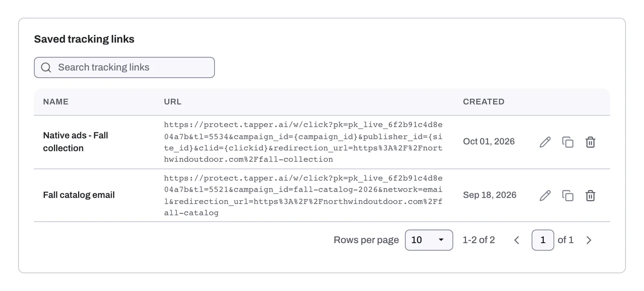Delete the Native ads - Fall collection link
Image resolution: width=644 pixels, height=291 pixels.
590,142
